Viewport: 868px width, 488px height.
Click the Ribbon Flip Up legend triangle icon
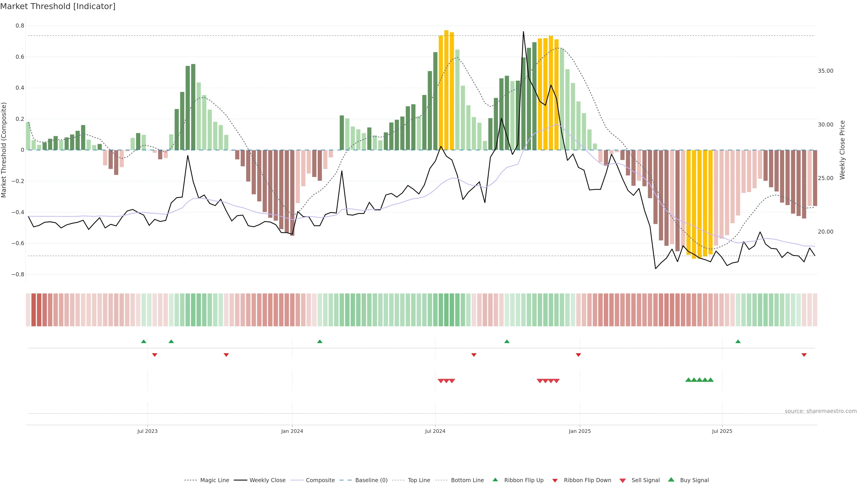(495, 480)
